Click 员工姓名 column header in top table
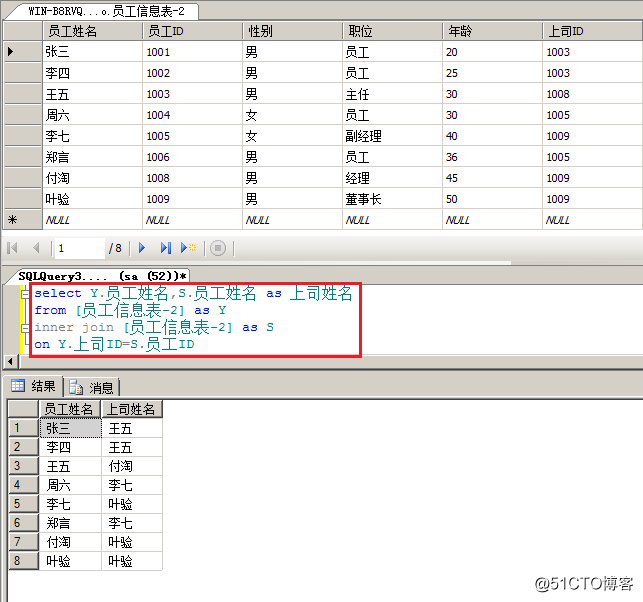Screen dimensions: 643x602 [x=93, y=31]
